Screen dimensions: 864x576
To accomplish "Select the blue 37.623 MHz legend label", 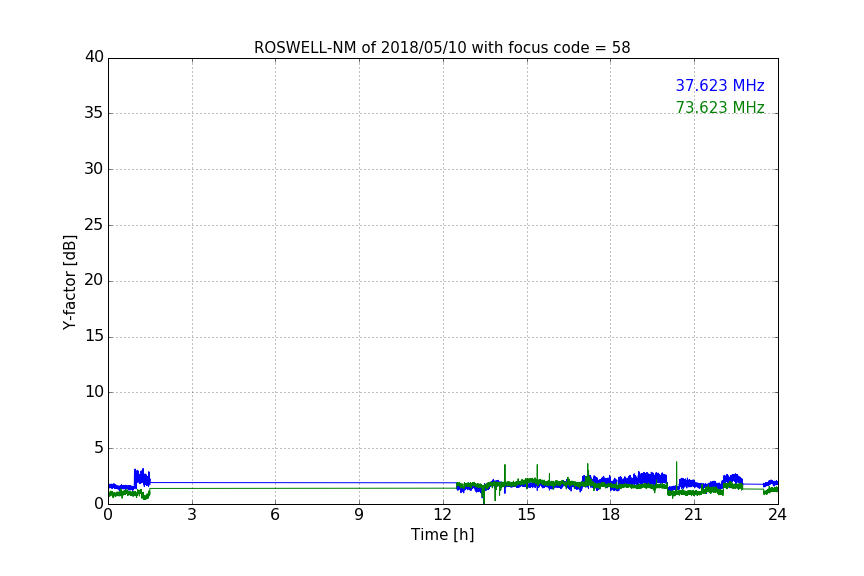I will [x=719, y=86].
